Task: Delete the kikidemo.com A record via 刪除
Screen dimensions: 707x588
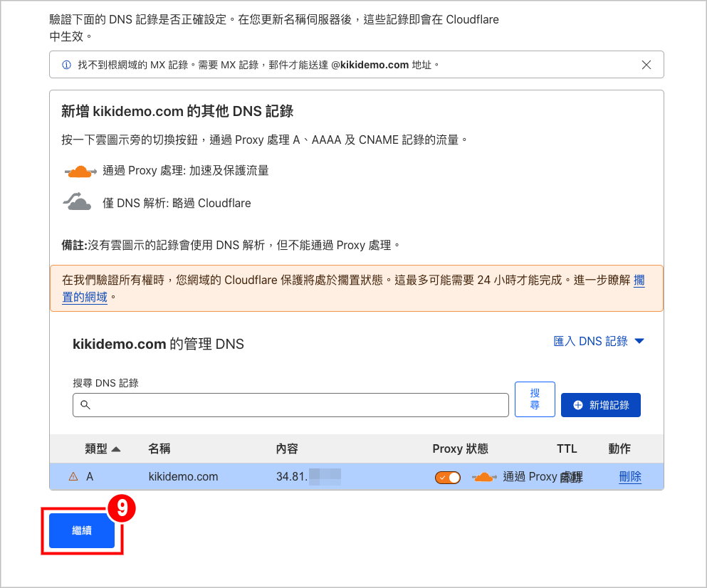Action: 630,477
